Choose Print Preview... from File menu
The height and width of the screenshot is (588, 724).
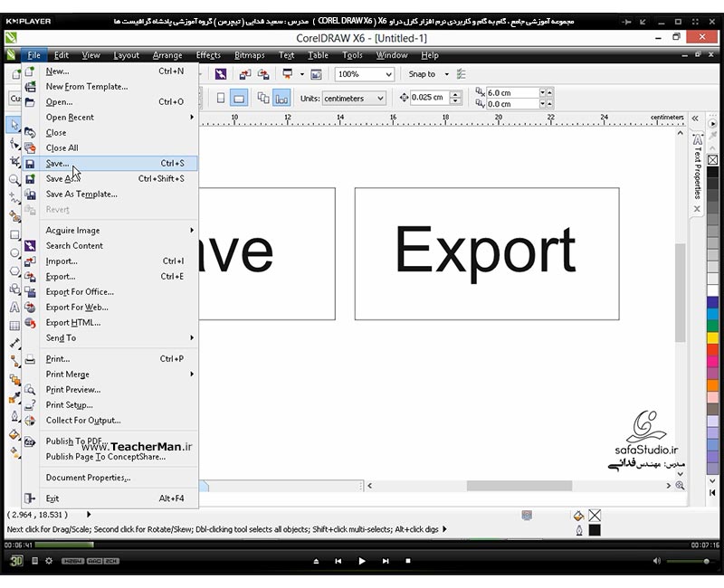pyautogui.click(x=110, y=390)
